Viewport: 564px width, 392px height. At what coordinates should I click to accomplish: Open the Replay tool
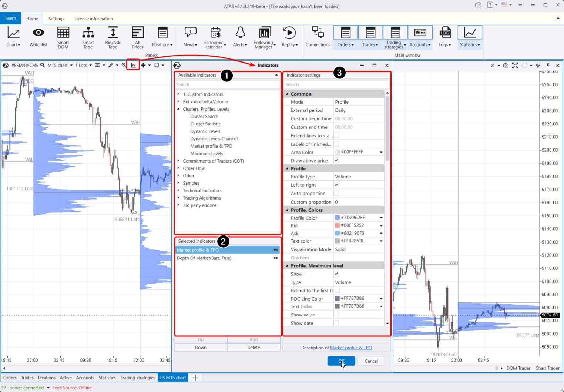pos(290,37)
